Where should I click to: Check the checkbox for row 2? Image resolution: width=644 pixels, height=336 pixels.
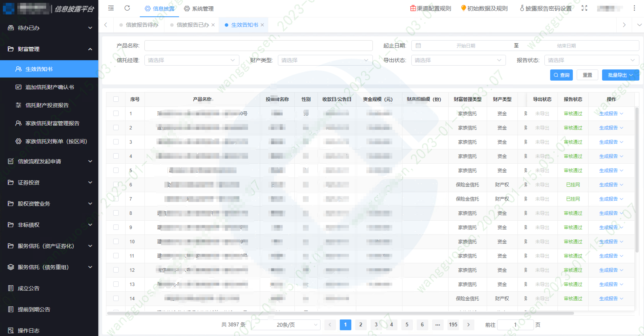(116, 128)
